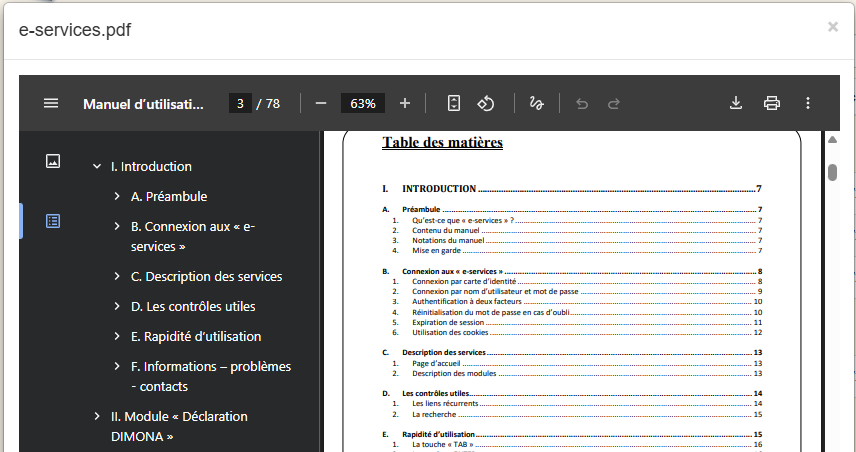Click the 'Table des matières' heading

coord(442,142)
